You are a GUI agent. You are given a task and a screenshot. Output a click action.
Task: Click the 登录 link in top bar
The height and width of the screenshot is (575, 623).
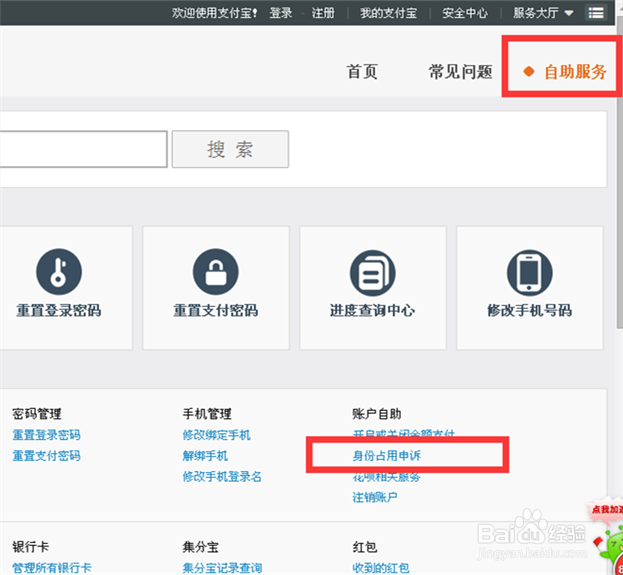pyautogui.click(x=281, y=13)
